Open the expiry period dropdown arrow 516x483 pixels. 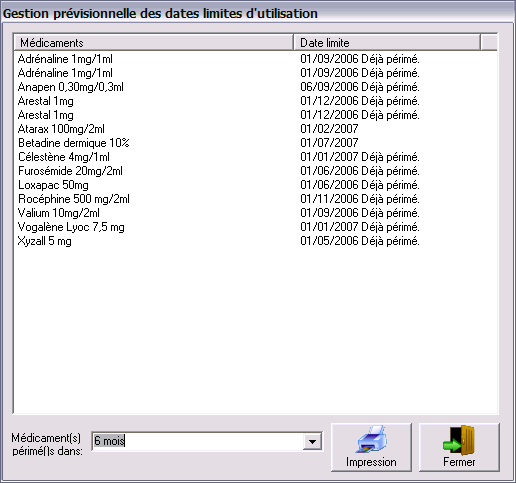[312, 442]
